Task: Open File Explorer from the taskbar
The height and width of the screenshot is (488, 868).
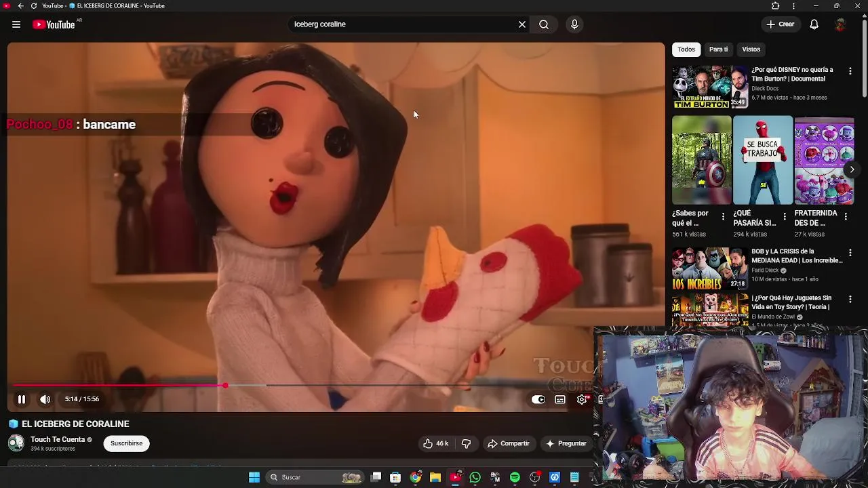Action: (x=435, y=478)
